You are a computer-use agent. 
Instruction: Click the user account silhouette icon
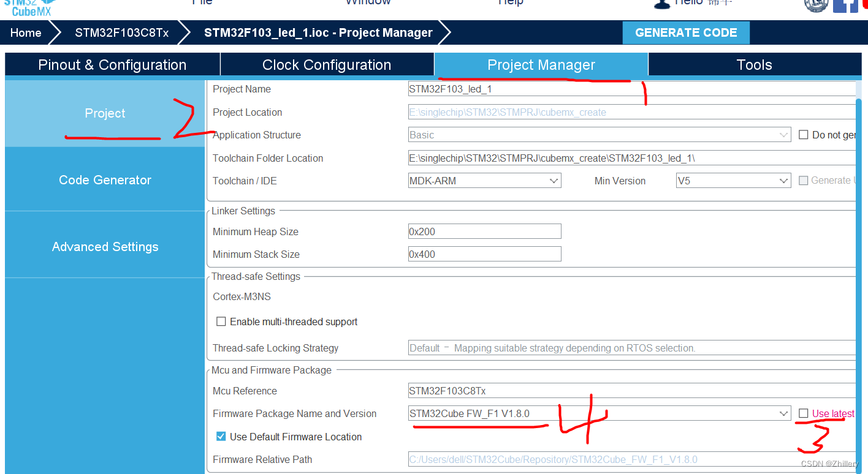pyautogui.click(x=662, y=4)
